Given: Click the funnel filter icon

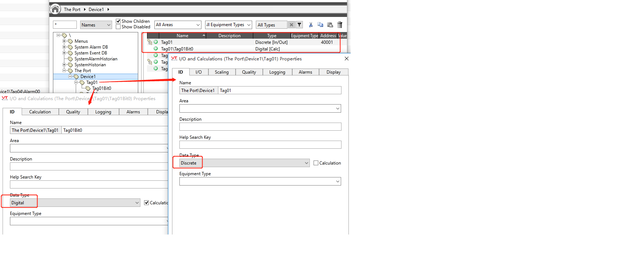Looking at the screenshot, I should tap(300, 25).
